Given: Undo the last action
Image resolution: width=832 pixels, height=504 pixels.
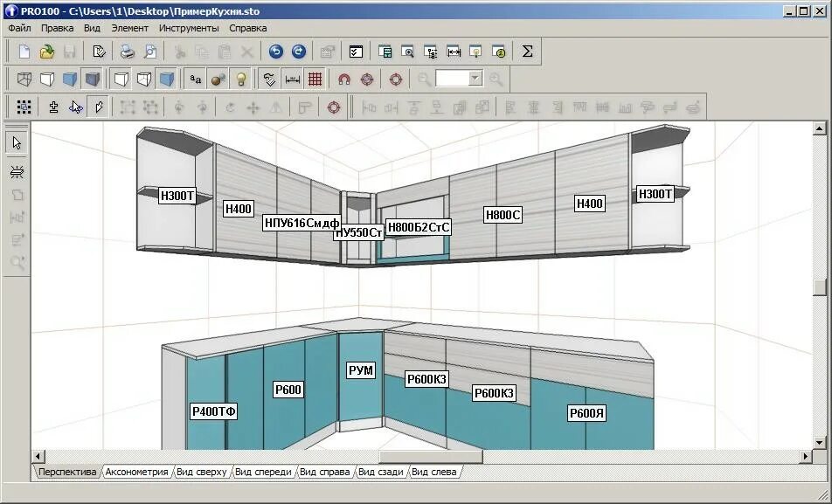Looking at the screenshot, I should [x=276, y=52].
